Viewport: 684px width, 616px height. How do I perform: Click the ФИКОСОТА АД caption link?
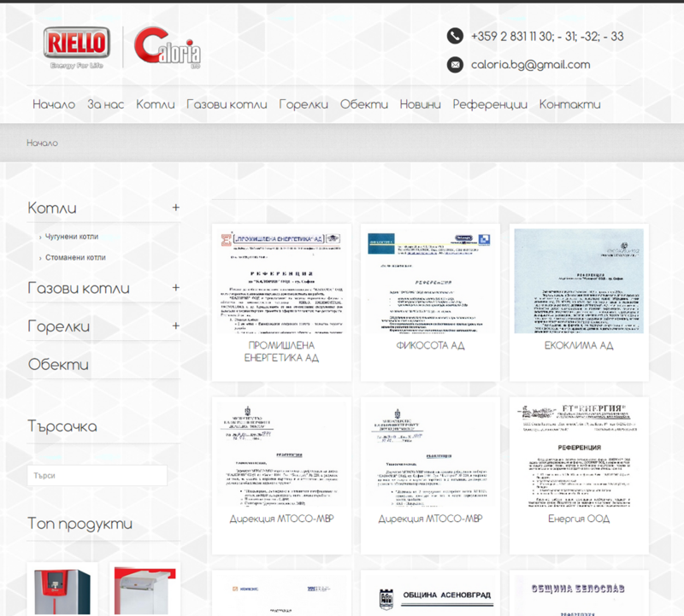click(430, 346)
